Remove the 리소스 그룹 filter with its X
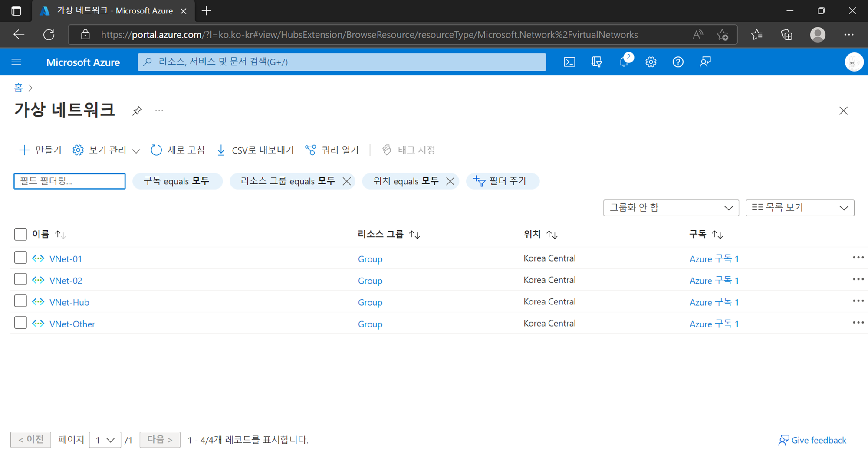This screenshot has height=461, width=868. point(347,181)
